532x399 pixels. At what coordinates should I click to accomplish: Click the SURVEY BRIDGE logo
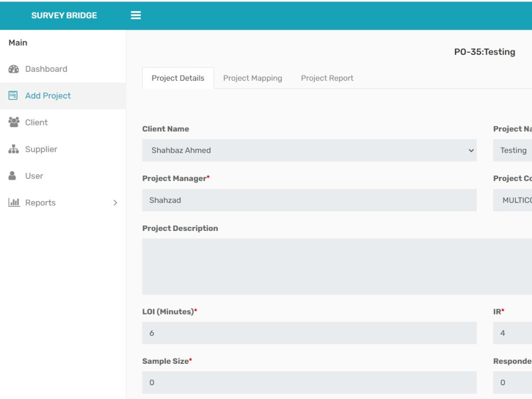(64, 15)
